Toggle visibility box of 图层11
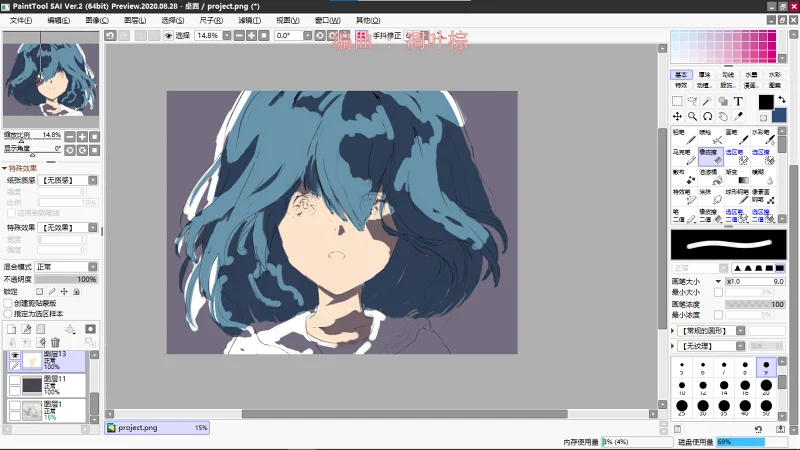 click(x=15, y=380)
